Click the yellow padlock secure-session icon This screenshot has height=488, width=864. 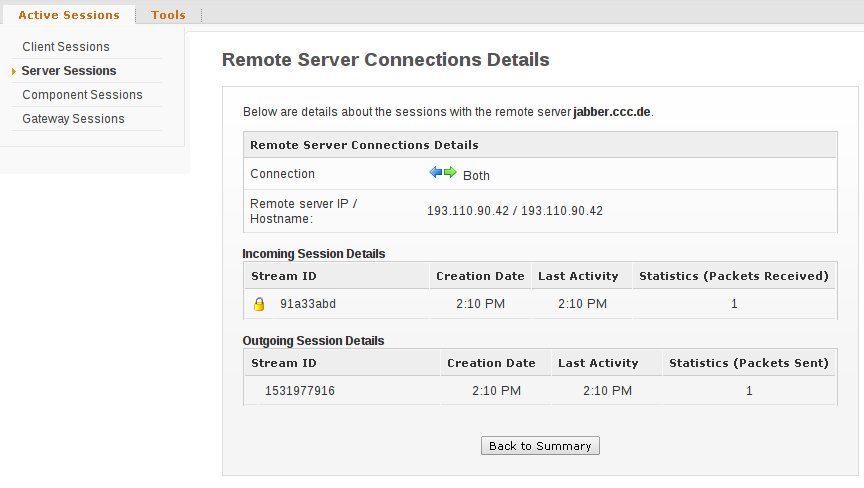259,304
